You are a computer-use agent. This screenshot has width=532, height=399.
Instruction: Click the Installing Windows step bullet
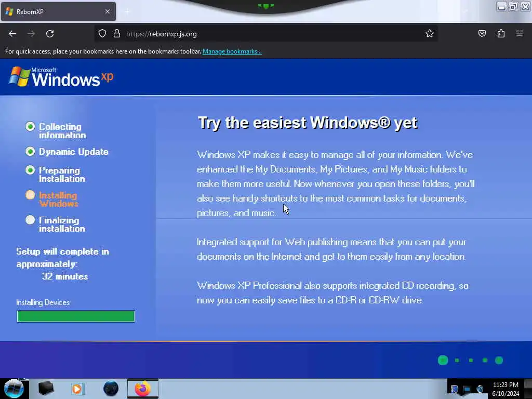click(30, 195)
